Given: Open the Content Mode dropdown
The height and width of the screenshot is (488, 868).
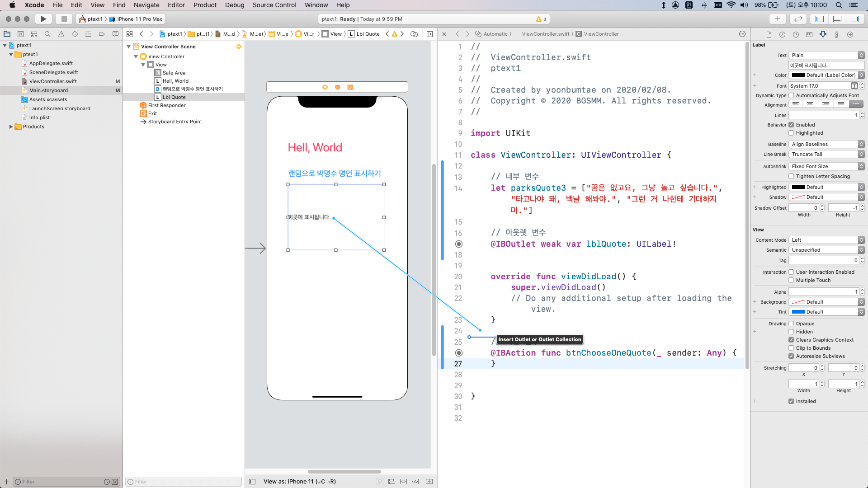Looking at the screenshot, I should (x=826, y=240).
